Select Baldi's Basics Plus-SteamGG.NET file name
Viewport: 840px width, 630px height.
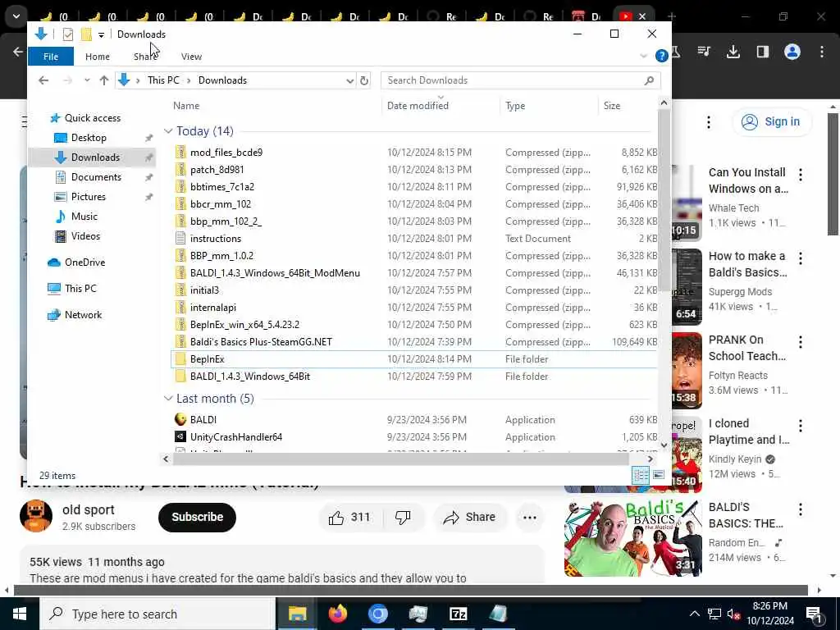pos(262,342)
